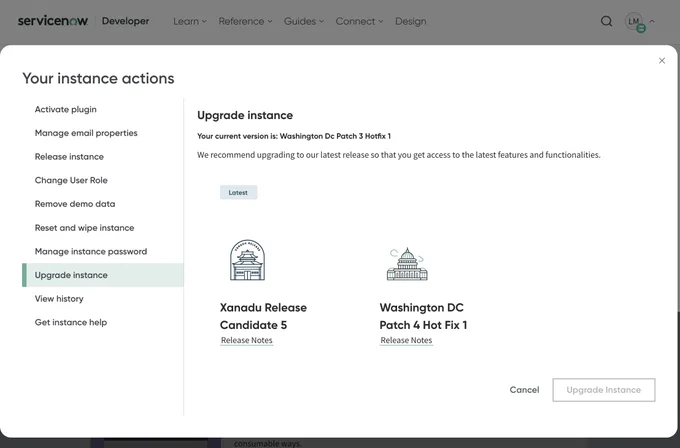This screenshot has height=448, width=680.
Task: Close the instance actions dialog
Action: 662,61
